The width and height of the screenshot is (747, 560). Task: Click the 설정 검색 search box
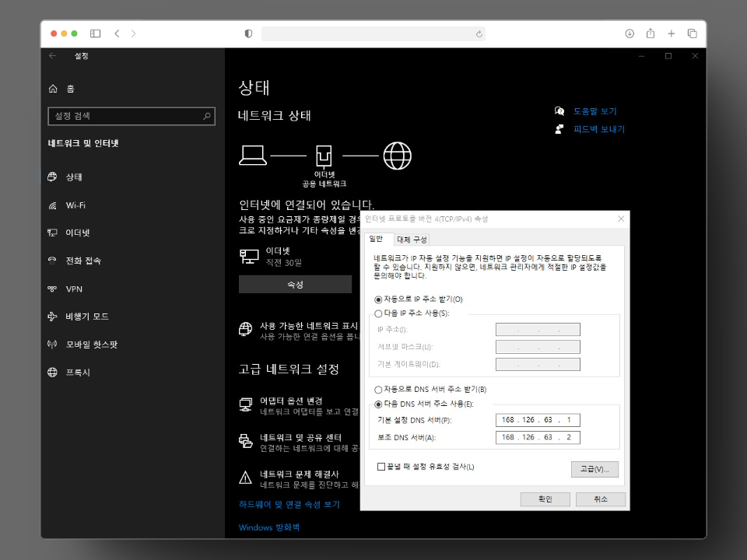click(x=132, y=116)
